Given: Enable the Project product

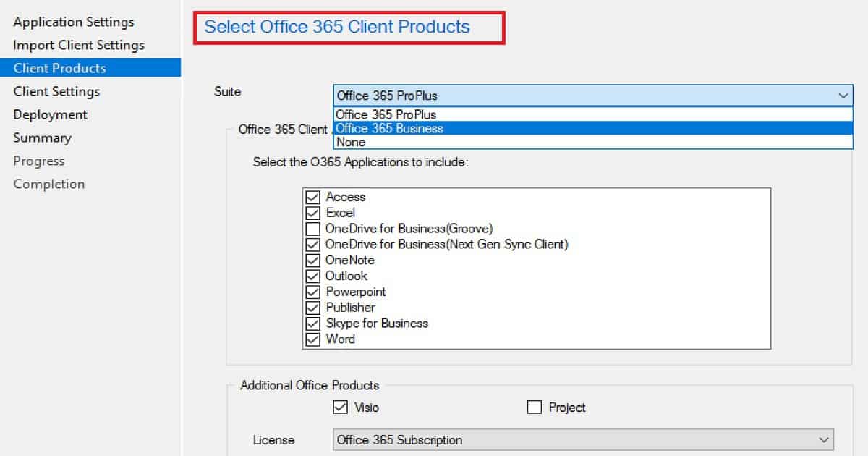Looking at the screenshot, I should click(x=534, y=408).
